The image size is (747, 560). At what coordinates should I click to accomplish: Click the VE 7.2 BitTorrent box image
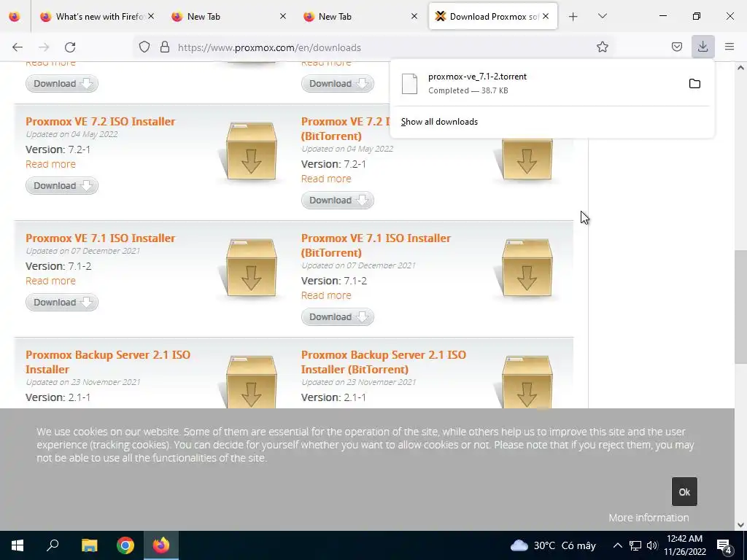pos(527,160)
